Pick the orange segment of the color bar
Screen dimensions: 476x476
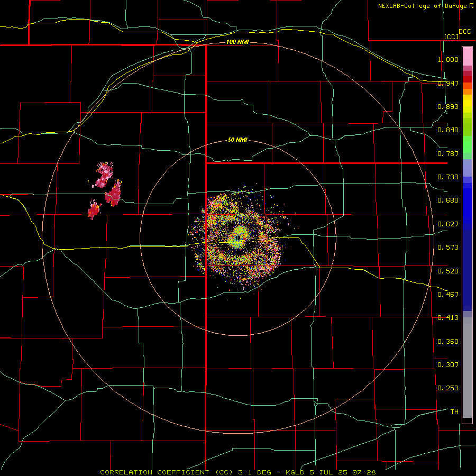pos(467,91)
